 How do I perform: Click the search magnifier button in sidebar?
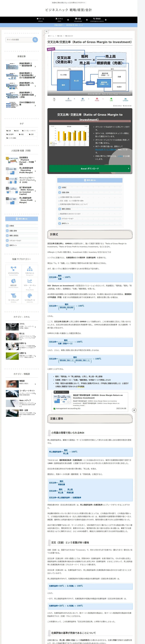click(x=35, y=40)
